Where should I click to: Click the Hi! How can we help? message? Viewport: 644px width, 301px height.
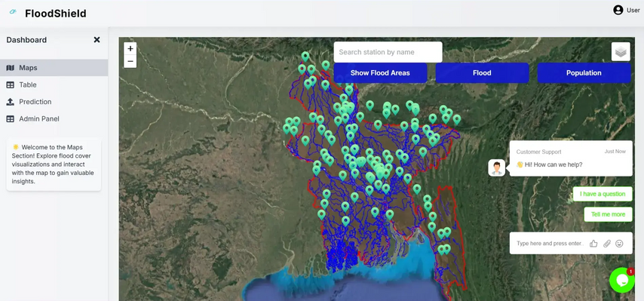coord(550,164)
